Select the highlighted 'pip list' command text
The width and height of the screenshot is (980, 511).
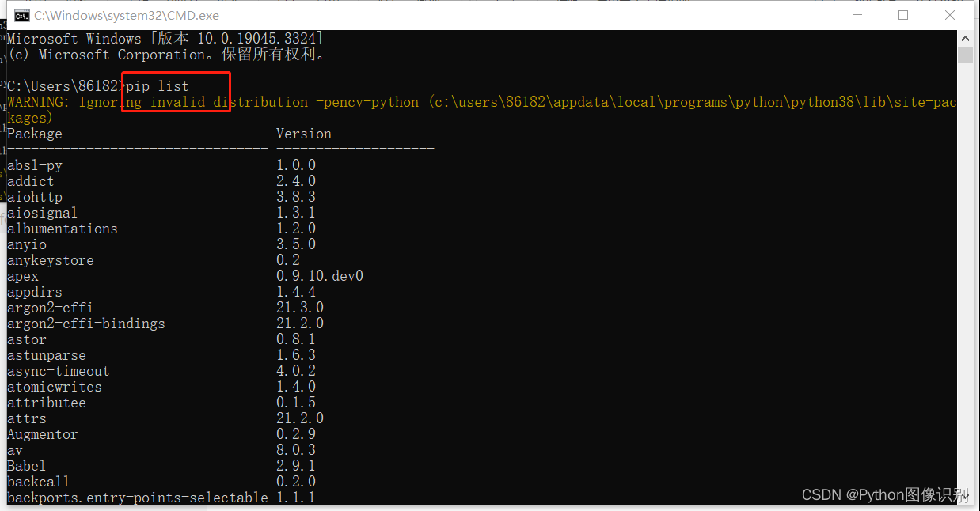pyautogui.click(x=156, y=85)
